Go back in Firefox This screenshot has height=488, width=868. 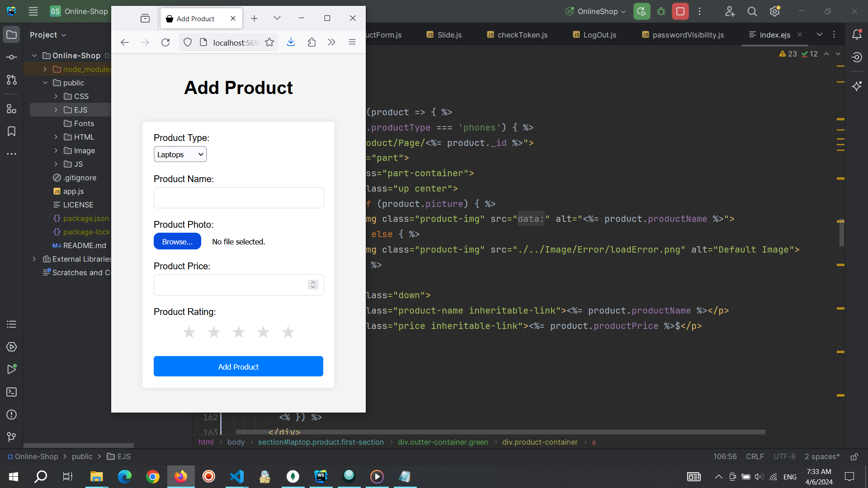pos(125,42)
